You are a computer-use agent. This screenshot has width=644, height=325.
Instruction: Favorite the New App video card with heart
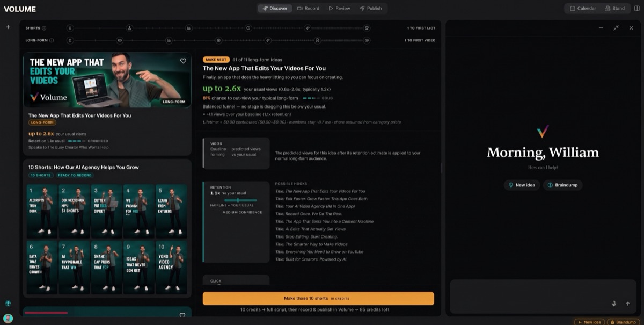coord(183,61)
